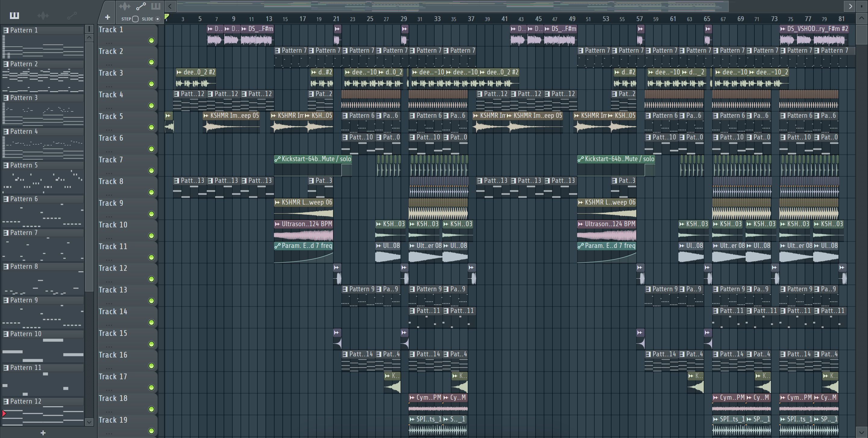The image size is (868, 438).
Task: Open menu of first SPI..ts_1 clip on Track 19
Action: point(412,419)
